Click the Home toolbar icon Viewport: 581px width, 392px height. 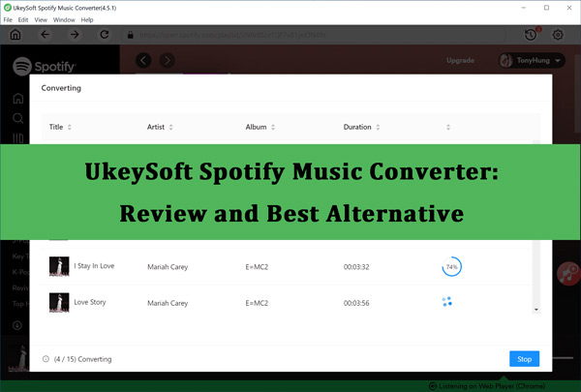coord(15,35)
